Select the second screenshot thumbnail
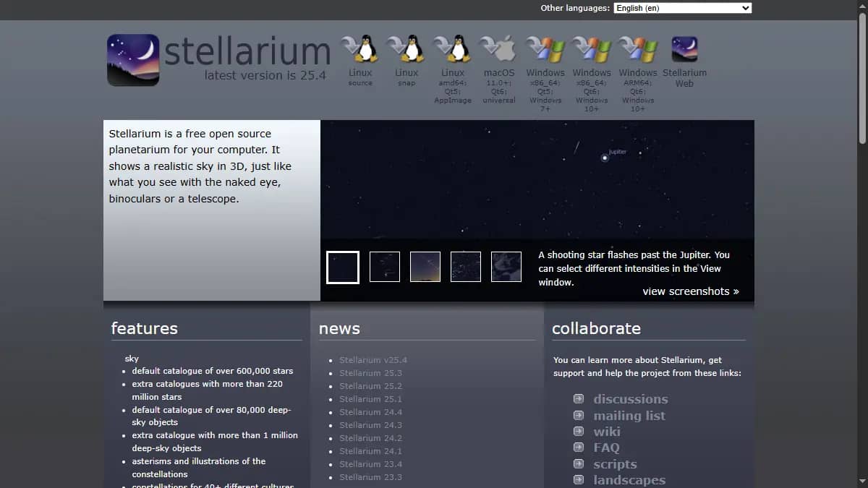The height and width of the screenshot is (488, 868). (385, 267)
